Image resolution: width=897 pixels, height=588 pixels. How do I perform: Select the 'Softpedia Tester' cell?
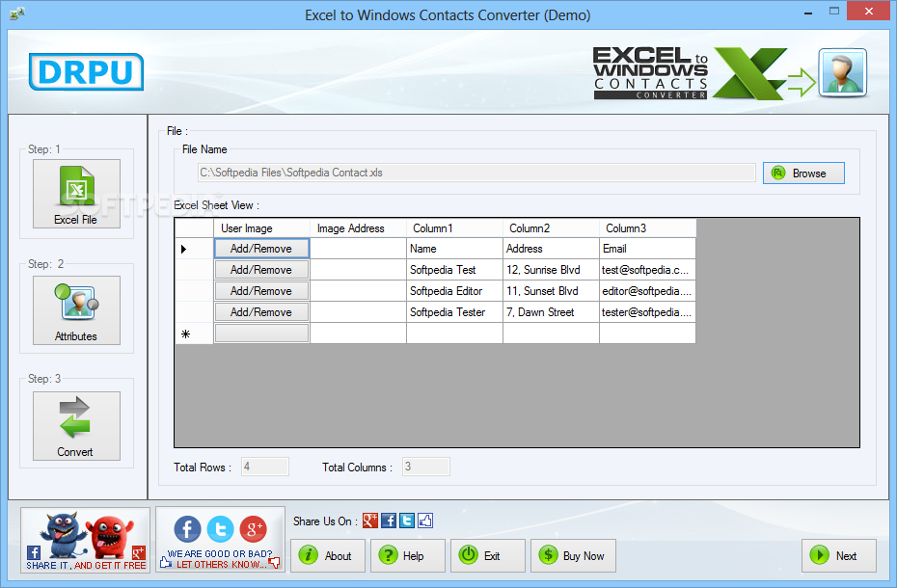click(x=455, y=312)
